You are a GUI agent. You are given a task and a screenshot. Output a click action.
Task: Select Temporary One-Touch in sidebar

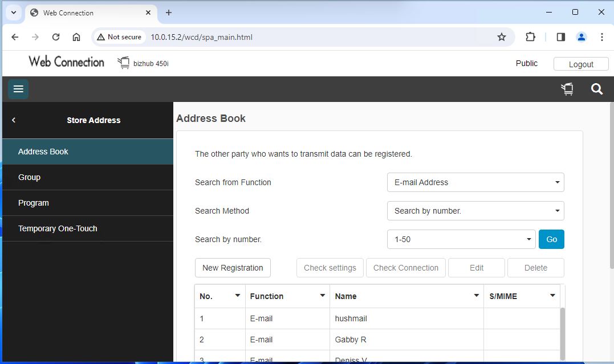coord(88,228)
